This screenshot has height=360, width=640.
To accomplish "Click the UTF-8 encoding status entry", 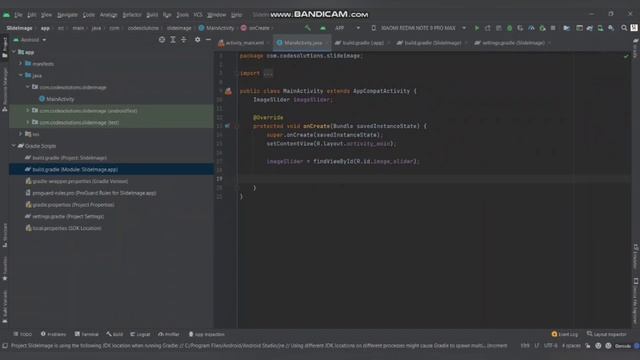I will click(x=550, y=346).
